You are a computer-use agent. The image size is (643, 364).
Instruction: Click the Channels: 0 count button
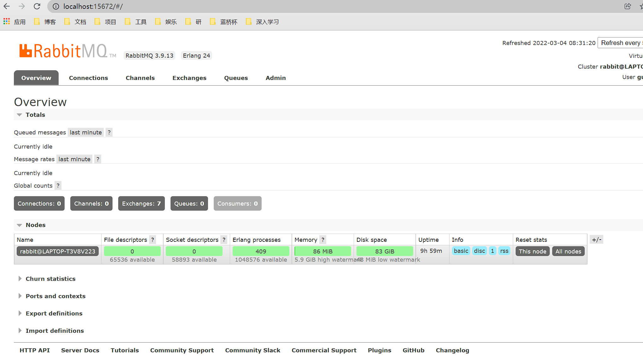point(91,203)
